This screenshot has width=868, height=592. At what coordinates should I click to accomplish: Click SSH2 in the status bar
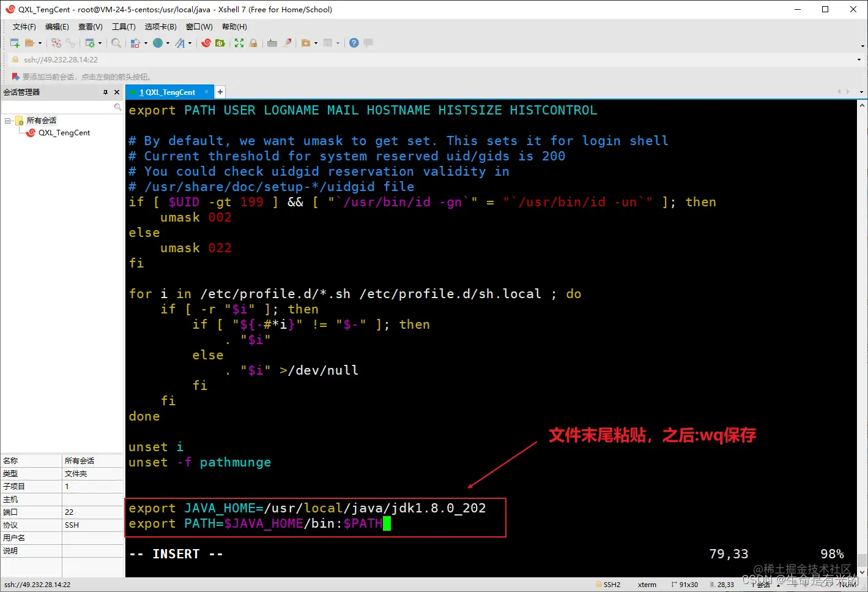click(608, 585)
